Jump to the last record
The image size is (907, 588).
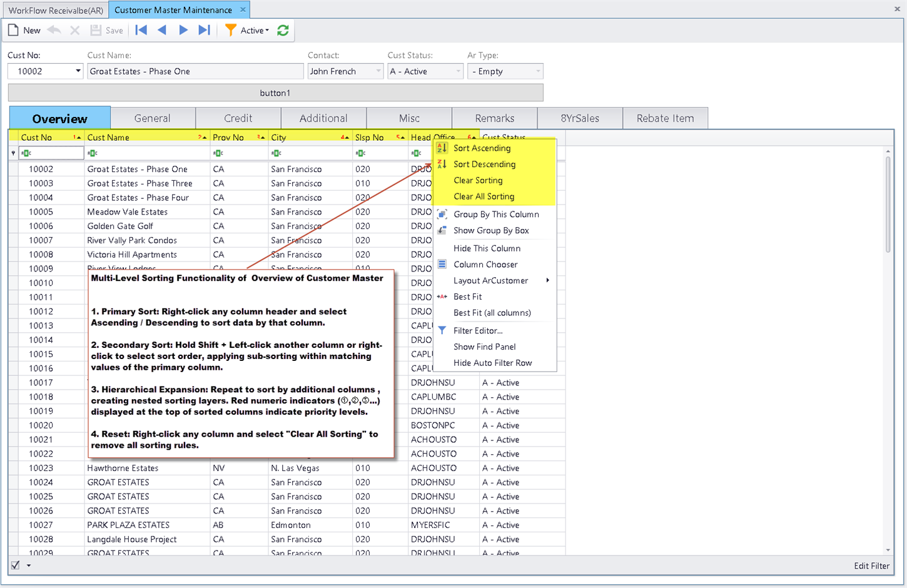(204, 30)
